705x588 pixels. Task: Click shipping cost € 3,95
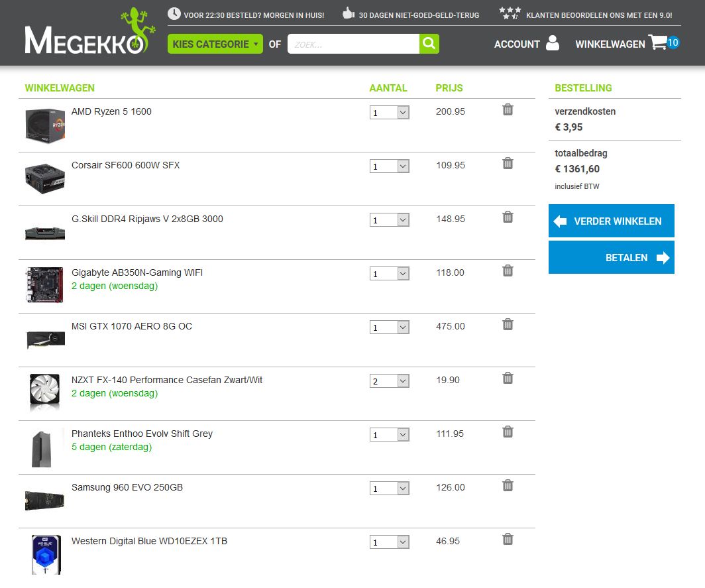[569, 127]
